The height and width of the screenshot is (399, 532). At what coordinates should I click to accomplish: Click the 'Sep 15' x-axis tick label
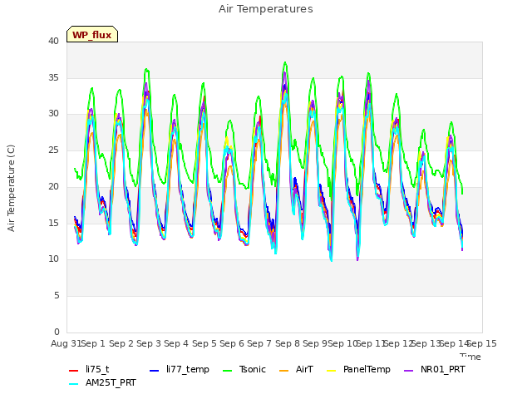(482, 343)
